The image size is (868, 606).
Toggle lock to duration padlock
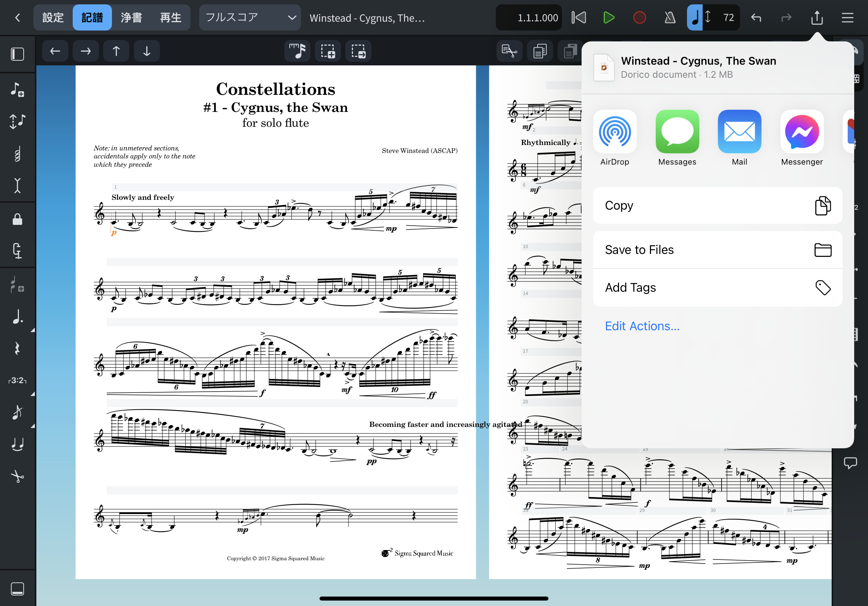tap(17, 219)
